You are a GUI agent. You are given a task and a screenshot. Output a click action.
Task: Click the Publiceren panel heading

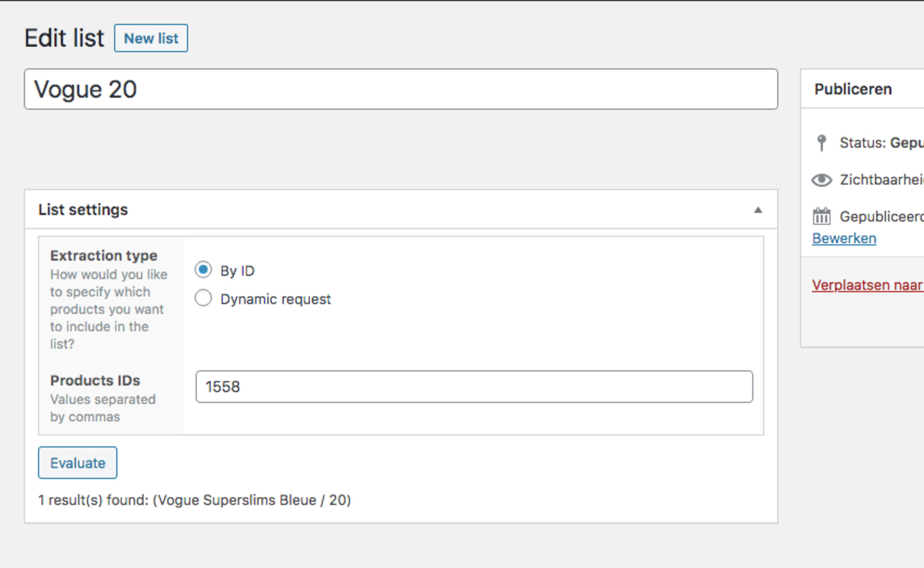click(x=853, y=89)
